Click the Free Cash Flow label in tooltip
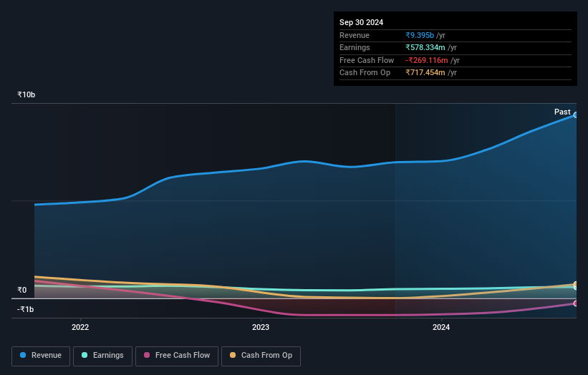This screenshot has height=375, width=588. coord(367,60)
